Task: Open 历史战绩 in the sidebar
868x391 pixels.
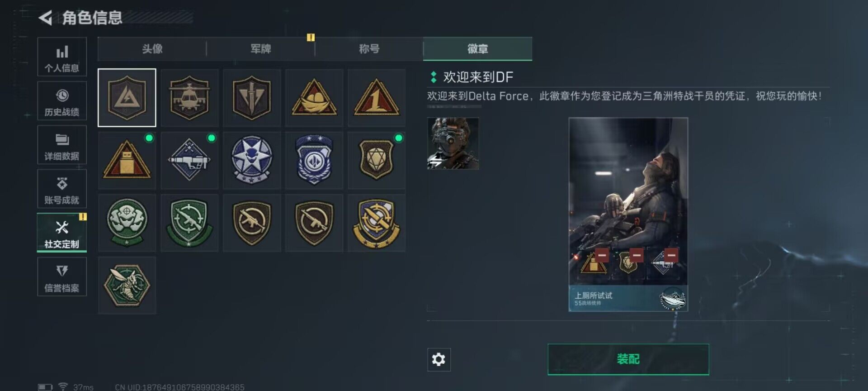Action: (x=62, y=101)
